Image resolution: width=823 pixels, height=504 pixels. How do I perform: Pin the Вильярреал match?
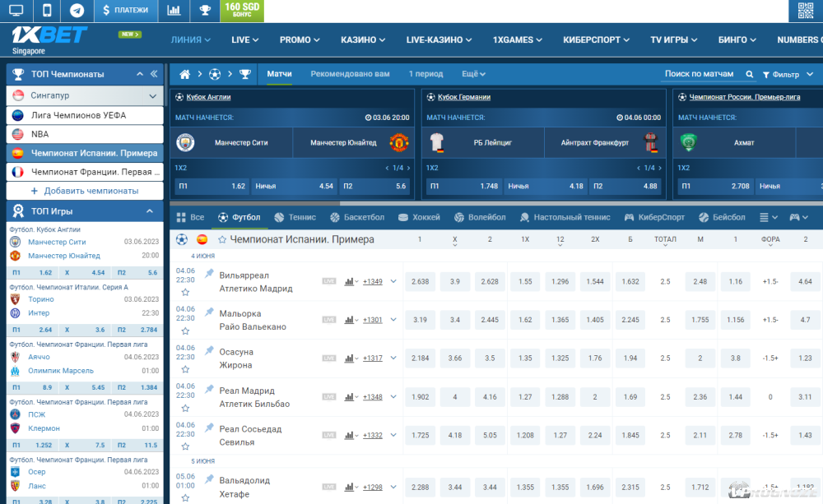[209, 273]
